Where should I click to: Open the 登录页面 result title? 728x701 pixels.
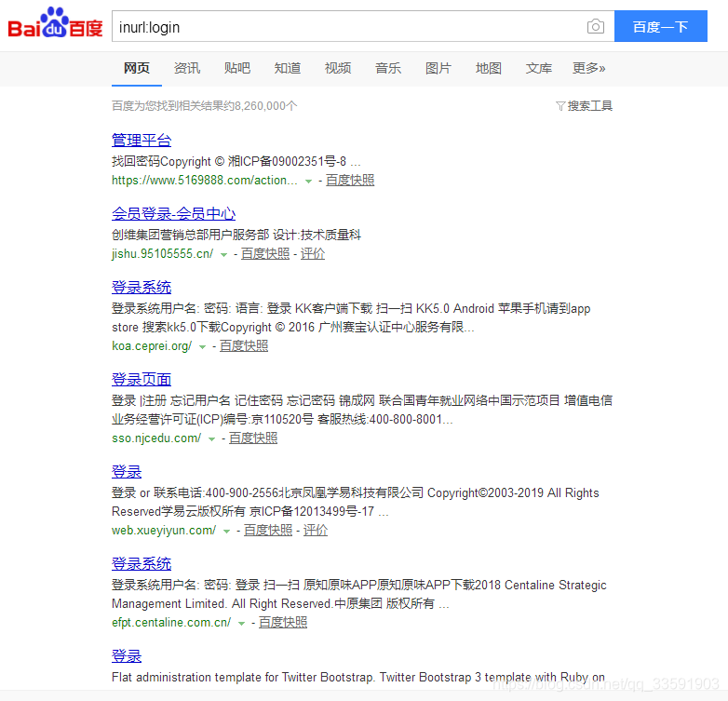pos(142,380)
